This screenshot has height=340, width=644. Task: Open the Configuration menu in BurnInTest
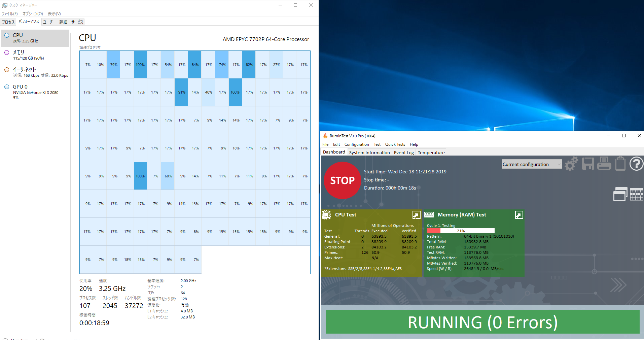pyautogui.click(x=357, y=144)
